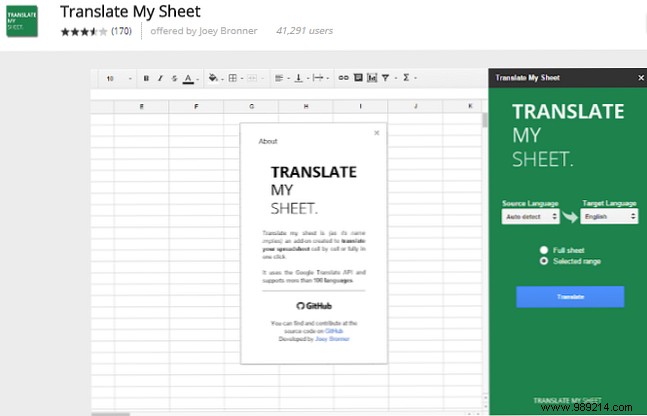Expand the functions dropdown arrow
The image size is (647, 416).
[416, 78]
